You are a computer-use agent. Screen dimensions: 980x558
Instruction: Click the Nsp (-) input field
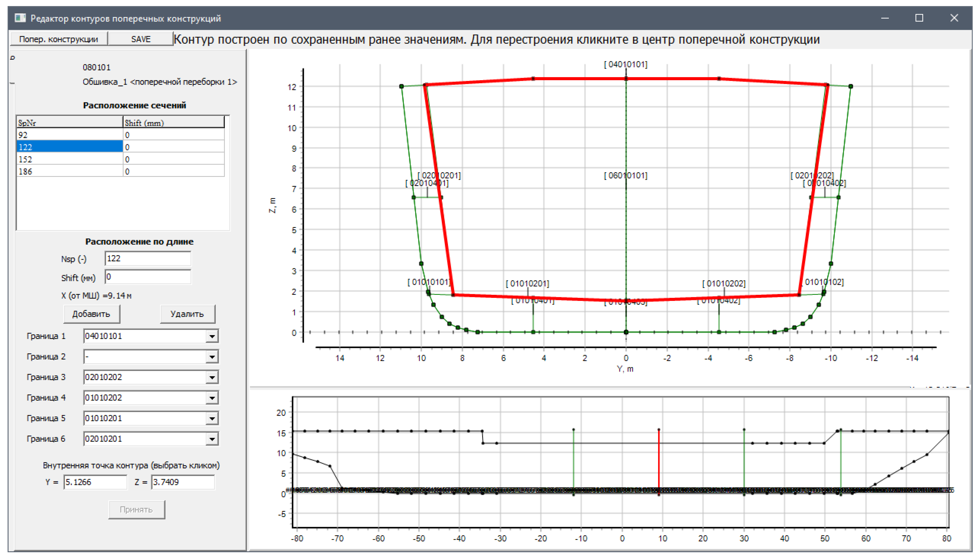pyautogui.click(x=148, y=258)
